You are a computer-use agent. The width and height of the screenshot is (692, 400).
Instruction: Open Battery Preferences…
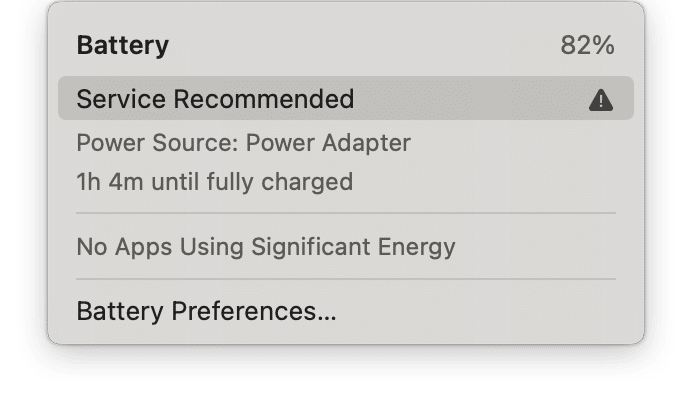[206, 311]
